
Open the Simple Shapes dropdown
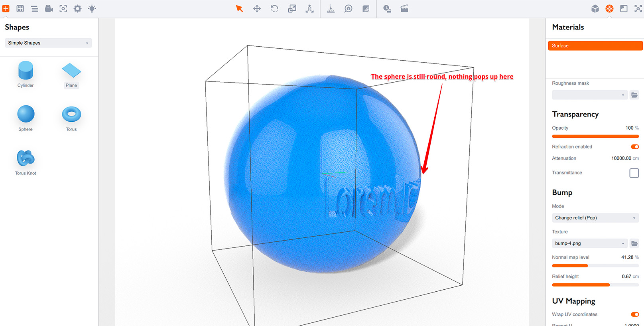48,43
